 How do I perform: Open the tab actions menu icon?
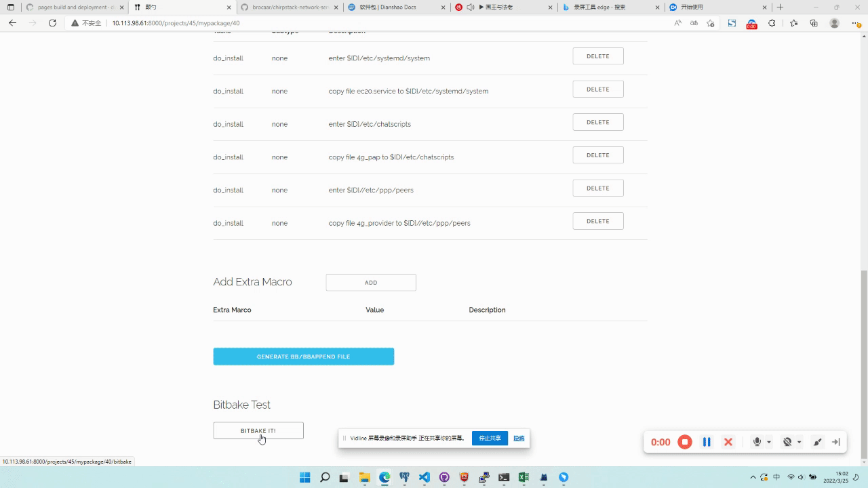(x=10, y=7)
